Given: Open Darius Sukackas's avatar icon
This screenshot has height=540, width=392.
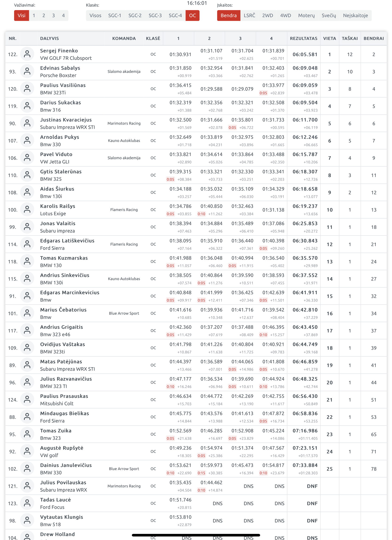Looking at the screenshot, I should tap(27, 106).
